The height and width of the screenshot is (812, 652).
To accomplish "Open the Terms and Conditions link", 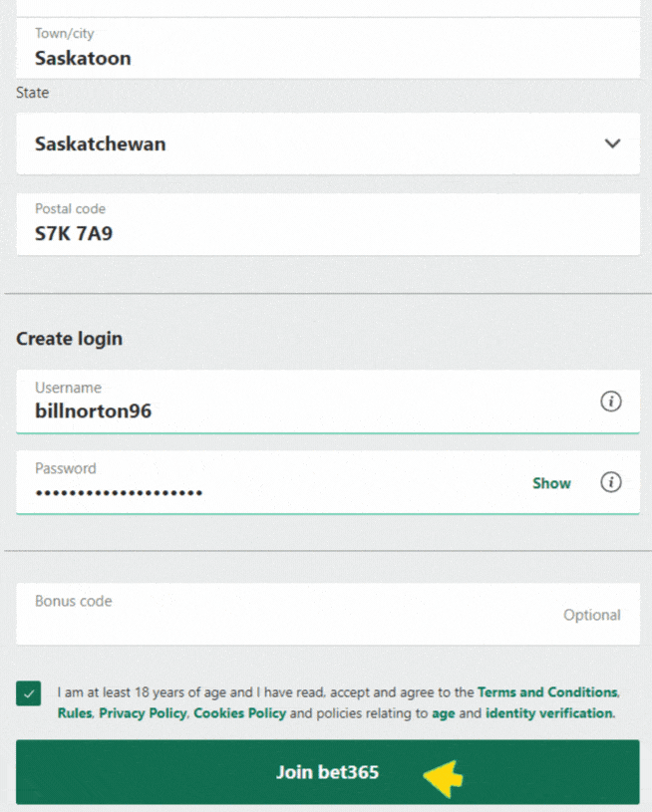I will coord(547,691).
